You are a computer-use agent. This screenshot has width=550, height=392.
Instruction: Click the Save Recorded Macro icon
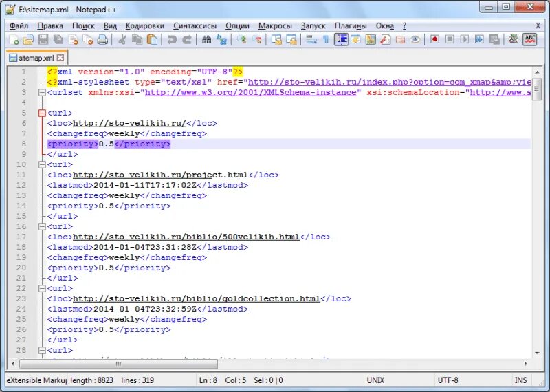494,39
